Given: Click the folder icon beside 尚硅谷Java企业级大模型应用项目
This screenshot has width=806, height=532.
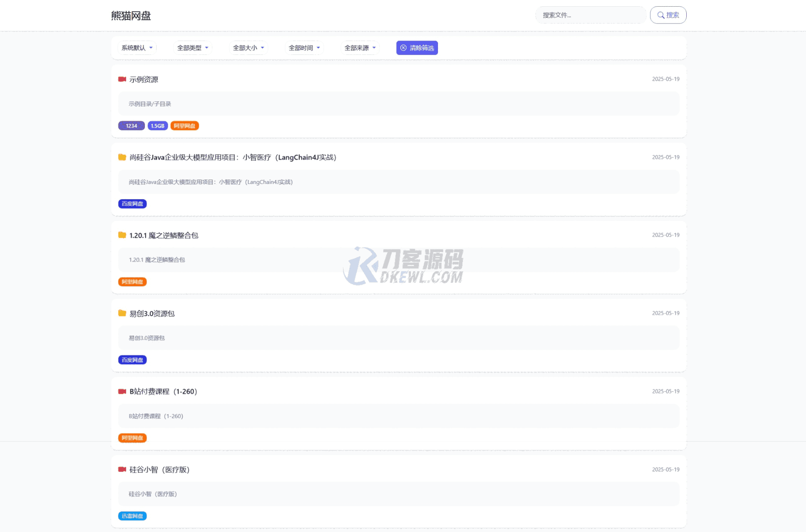Looking at the screenshot, I should coord(122,157).
